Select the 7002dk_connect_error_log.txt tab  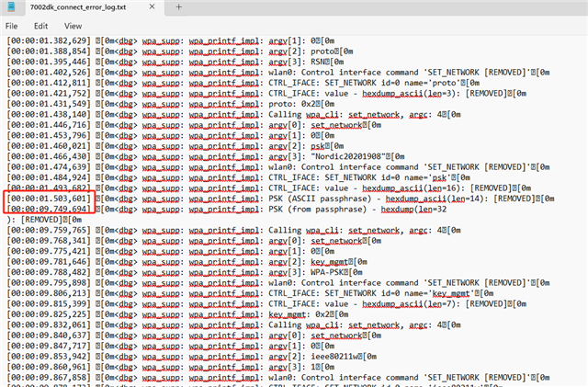(73, 7)
